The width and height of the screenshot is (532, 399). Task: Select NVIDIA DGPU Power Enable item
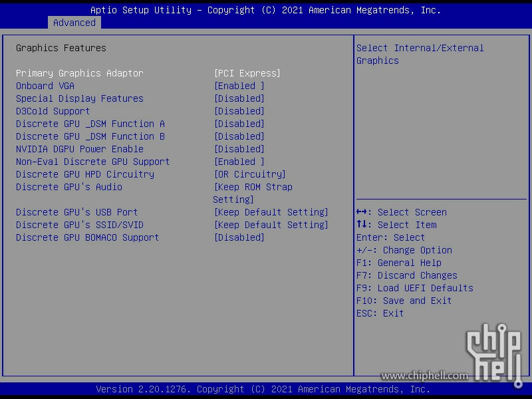pyautogui.click(x=79, y=149)
